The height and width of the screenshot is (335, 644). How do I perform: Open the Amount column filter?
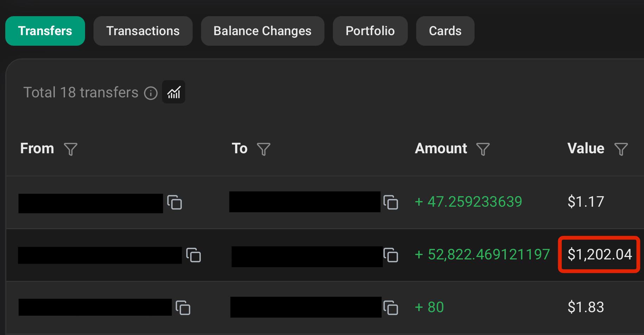[483, 149]
